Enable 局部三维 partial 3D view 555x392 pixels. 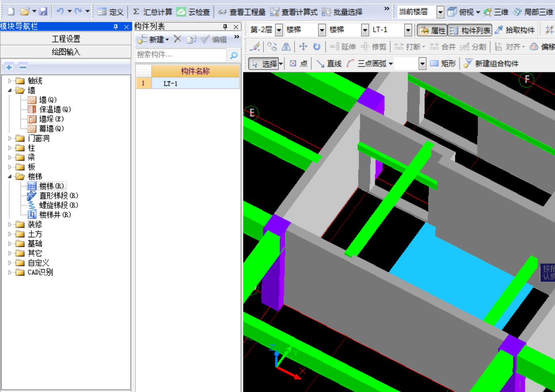tap(533, 12)
